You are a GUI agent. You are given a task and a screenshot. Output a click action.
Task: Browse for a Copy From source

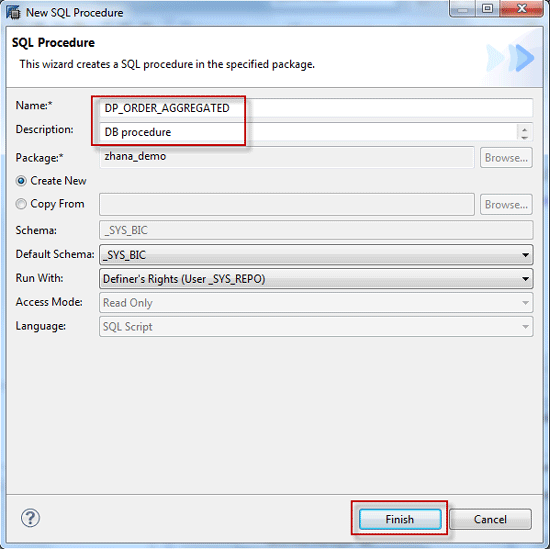coord(506,205)
